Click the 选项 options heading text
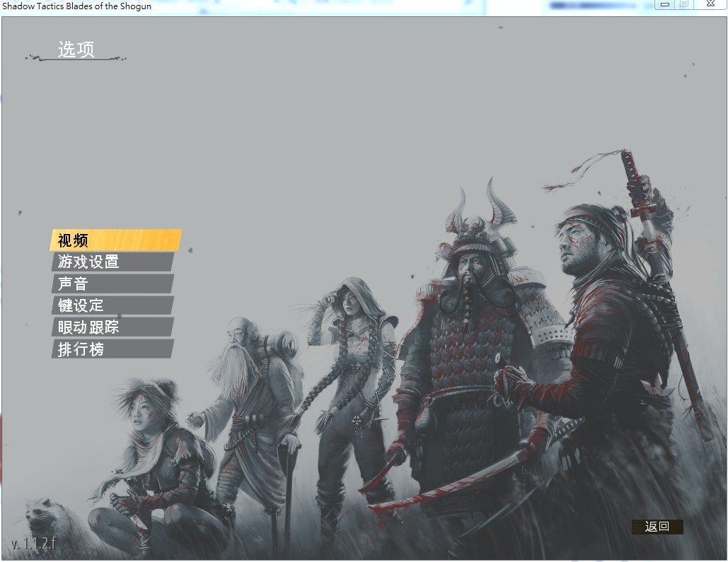Viewport: 728px width, 562px height. [76, 49]
